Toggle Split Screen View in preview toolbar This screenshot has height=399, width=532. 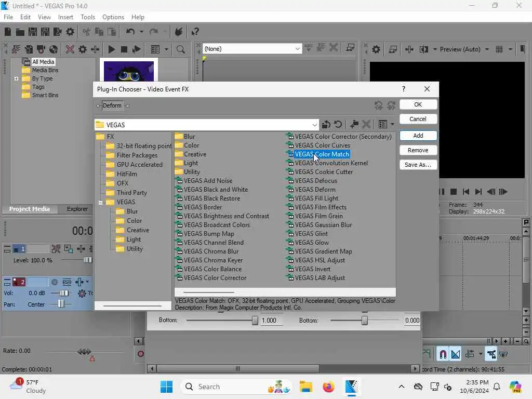424,49
